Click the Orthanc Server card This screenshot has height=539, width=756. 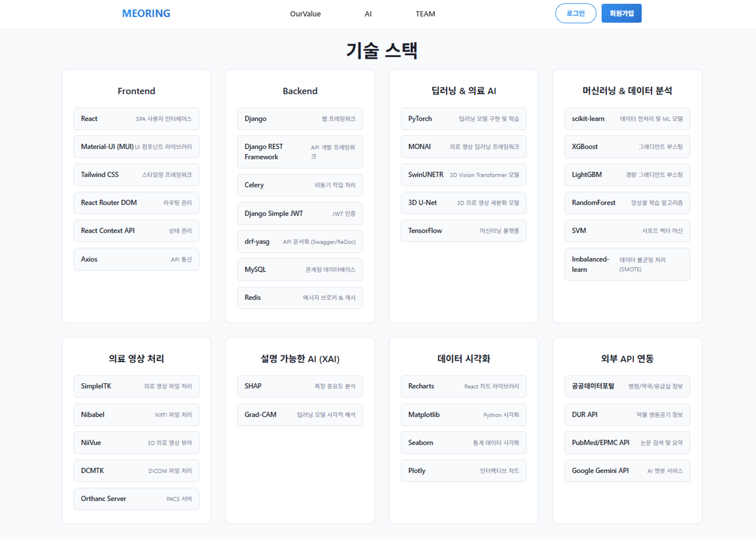[136, 498]
